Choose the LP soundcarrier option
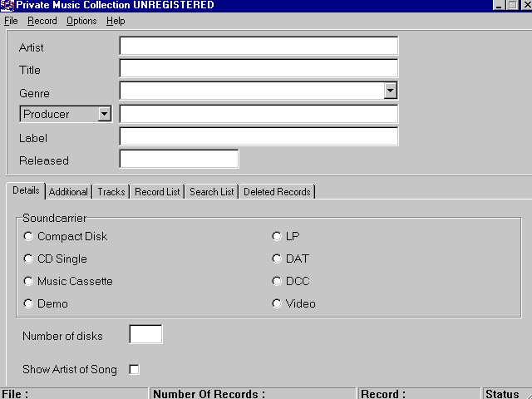Viewport: 532px width, 399px height. pos(277,237)
